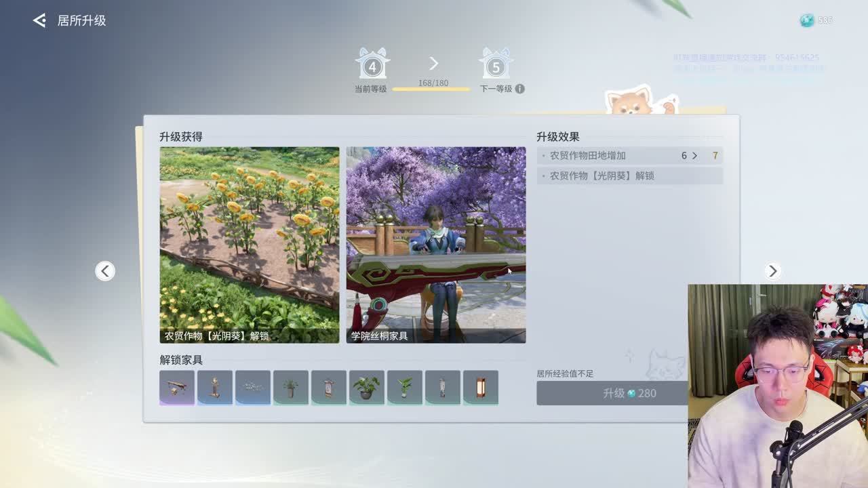
Task: Select the current level 4 house badge
Action: pos(372,64)
